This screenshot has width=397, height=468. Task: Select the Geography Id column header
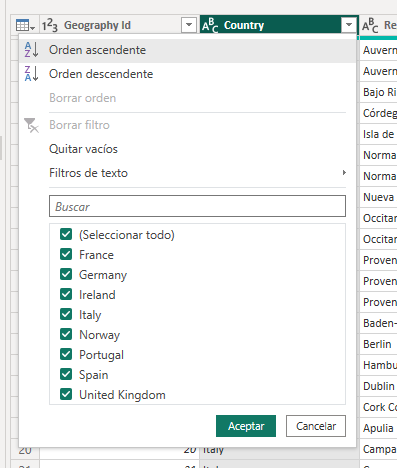pyautogui.click(x=120, y=25)
